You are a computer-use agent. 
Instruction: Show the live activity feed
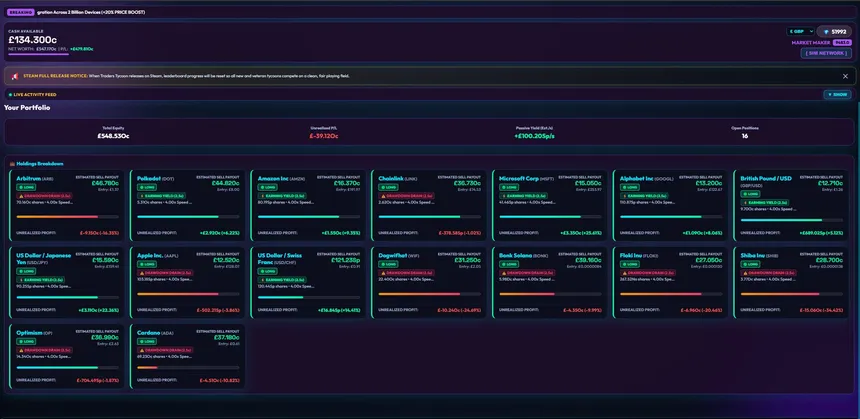(837, 94)
